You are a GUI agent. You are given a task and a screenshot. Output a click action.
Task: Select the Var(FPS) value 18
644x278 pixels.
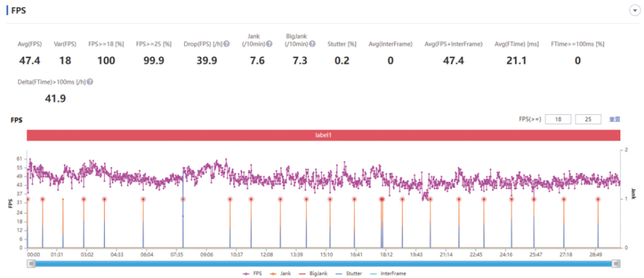click(x=65, y=61)
